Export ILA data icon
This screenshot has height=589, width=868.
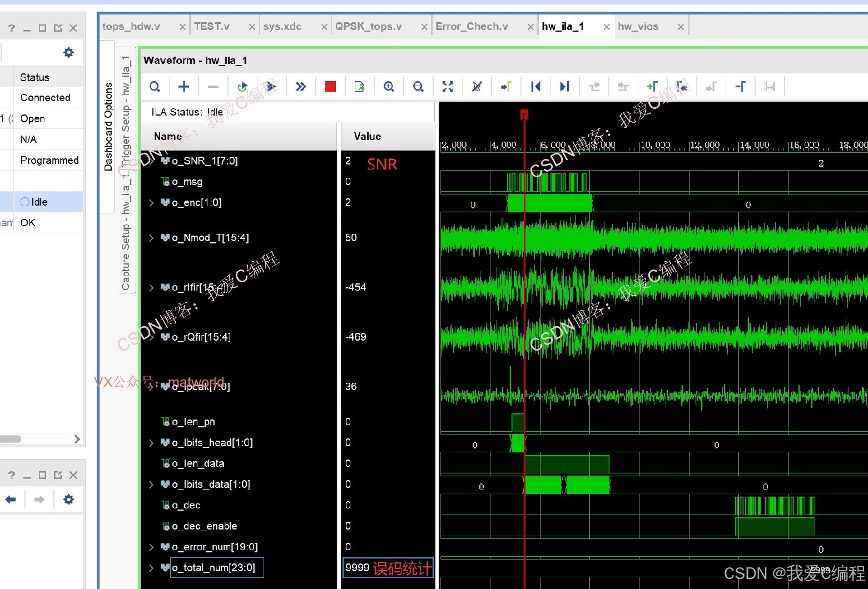point(360,87)
